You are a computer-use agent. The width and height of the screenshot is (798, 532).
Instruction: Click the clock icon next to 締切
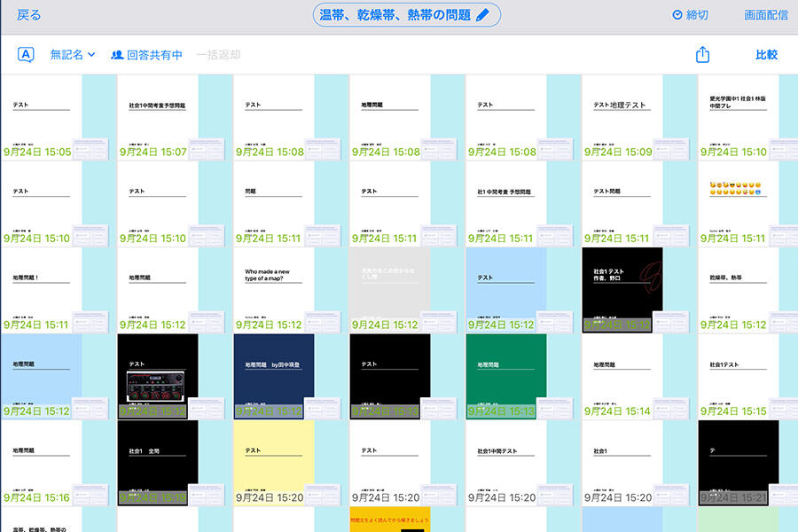pos(677,15)
